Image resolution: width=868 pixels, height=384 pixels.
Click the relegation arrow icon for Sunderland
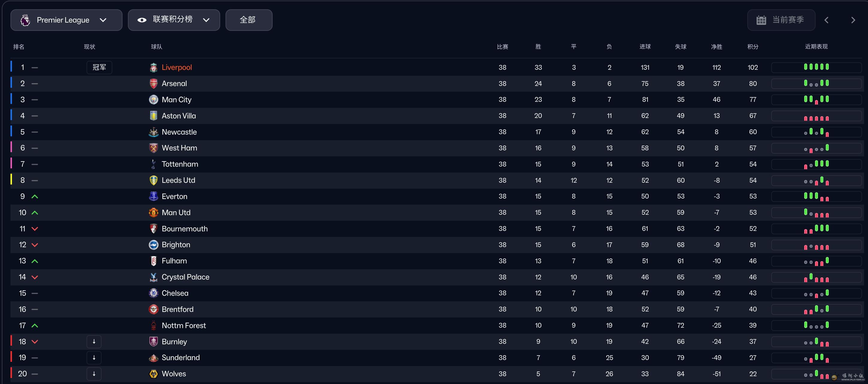click(94, 357)
